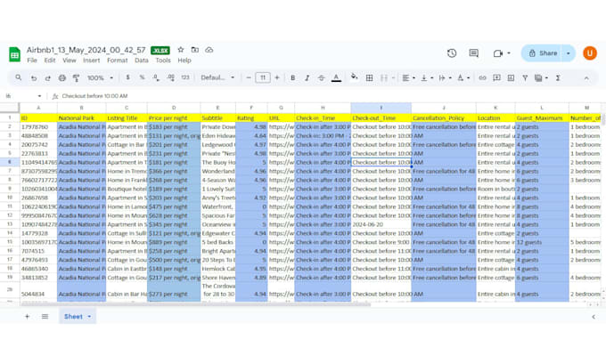Screen dimensions: 606x364
Task: Click the video meeting camera icon
Action: pos(498,53)
